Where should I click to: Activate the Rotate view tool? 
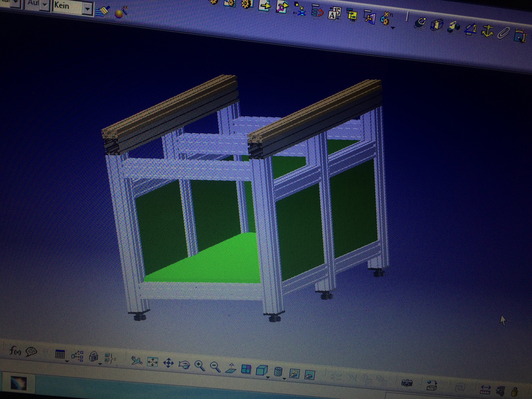click(x=184, y=365)
